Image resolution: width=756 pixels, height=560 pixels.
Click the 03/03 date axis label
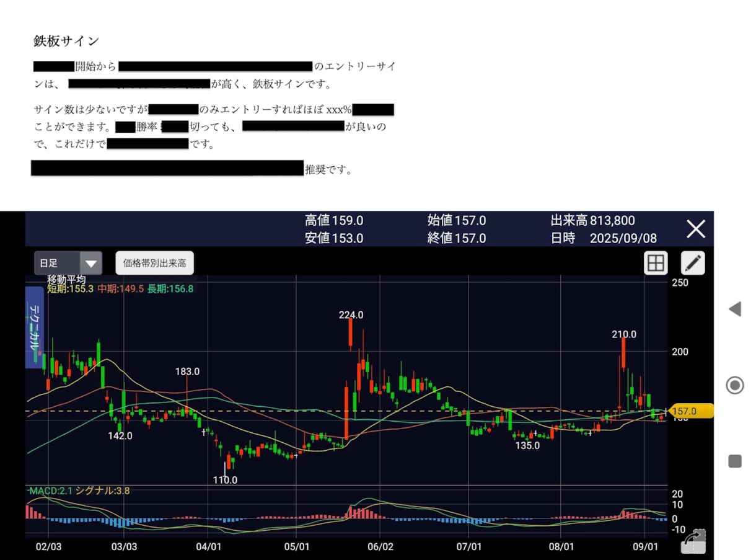tap(124, 547)
